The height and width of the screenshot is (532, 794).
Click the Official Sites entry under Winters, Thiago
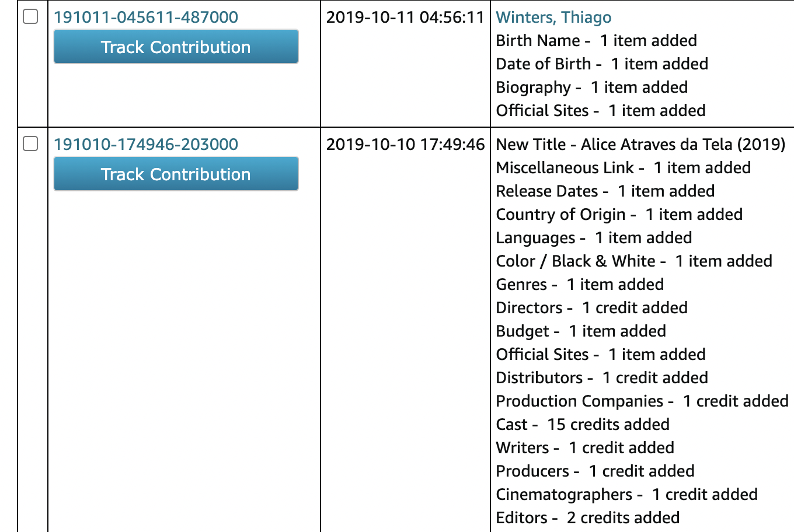600,110
